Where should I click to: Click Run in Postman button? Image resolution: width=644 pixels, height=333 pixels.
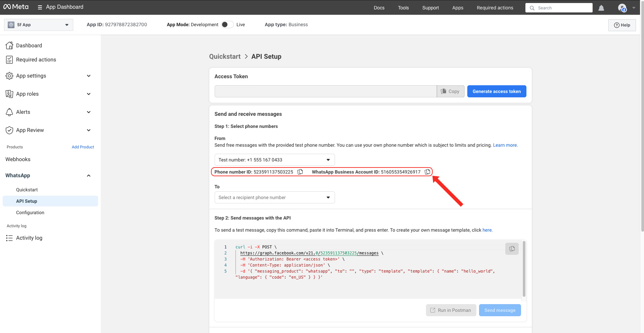[x=451, y=310]
